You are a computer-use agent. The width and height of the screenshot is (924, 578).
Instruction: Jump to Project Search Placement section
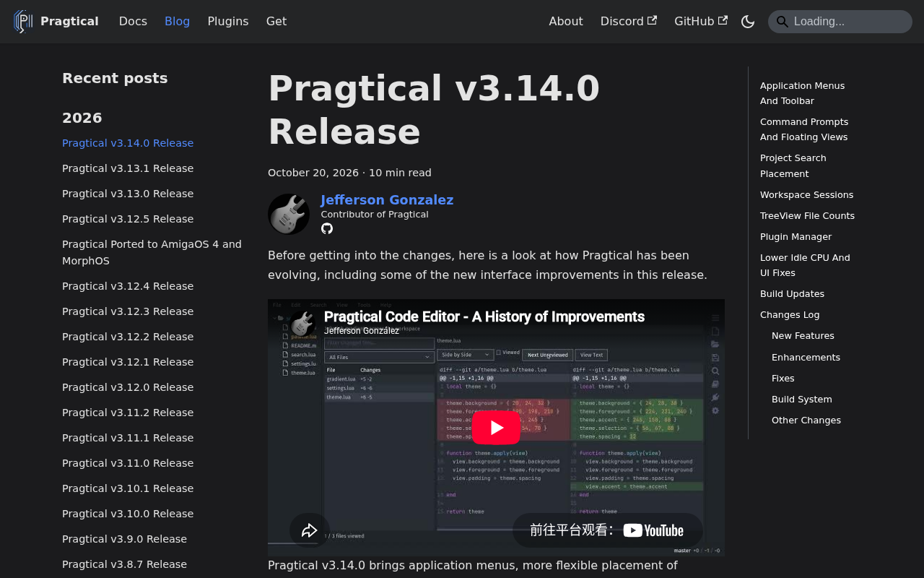coord(793,166)
